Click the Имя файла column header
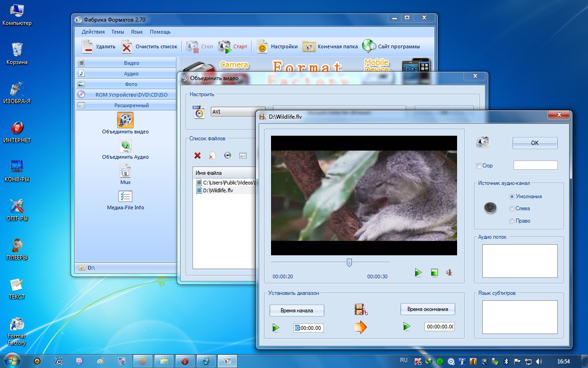The image size is (588, 368). point(224,173)
